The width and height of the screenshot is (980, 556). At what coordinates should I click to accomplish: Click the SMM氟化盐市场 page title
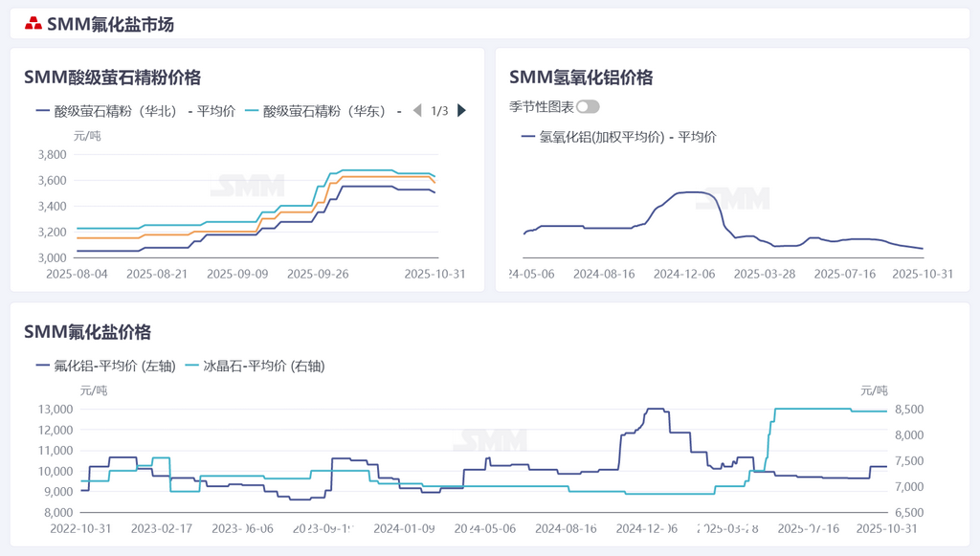click(110, 24)
